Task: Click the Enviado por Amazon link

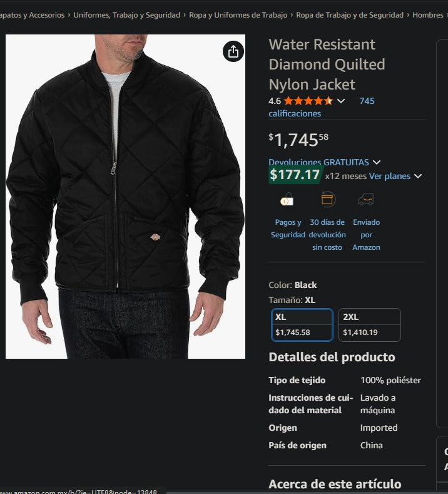Action: 366,235
